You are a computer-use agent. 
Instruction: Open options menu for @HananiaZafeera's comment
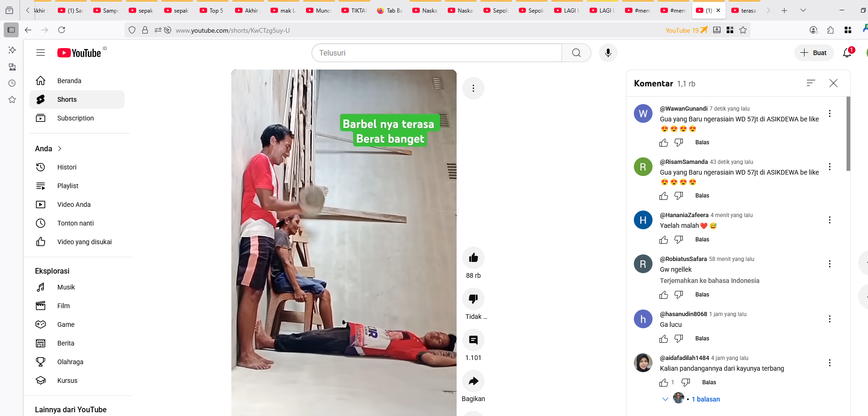(x=830, y=220)
